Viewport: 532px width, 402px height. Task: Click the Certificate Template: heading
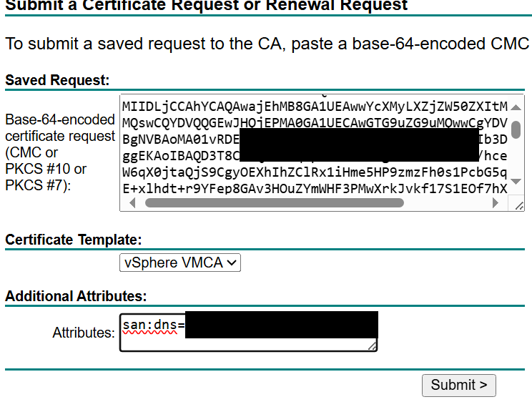(x=73, y=240)
